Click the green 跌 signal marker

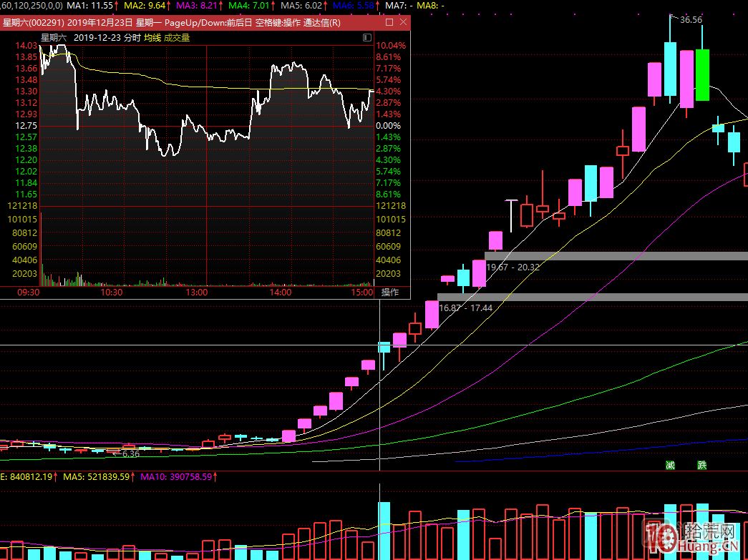(701, 465)
